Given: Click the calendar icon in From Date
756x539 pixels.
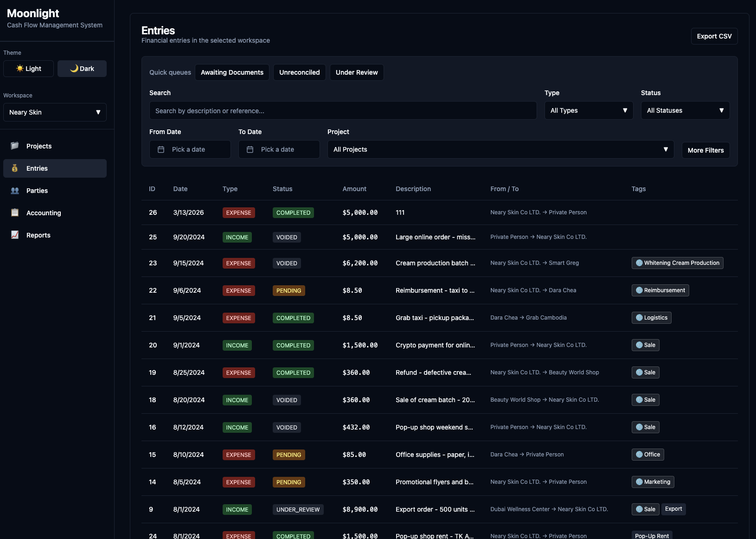Looking at the screenshot, I should [x=161, y=149].
